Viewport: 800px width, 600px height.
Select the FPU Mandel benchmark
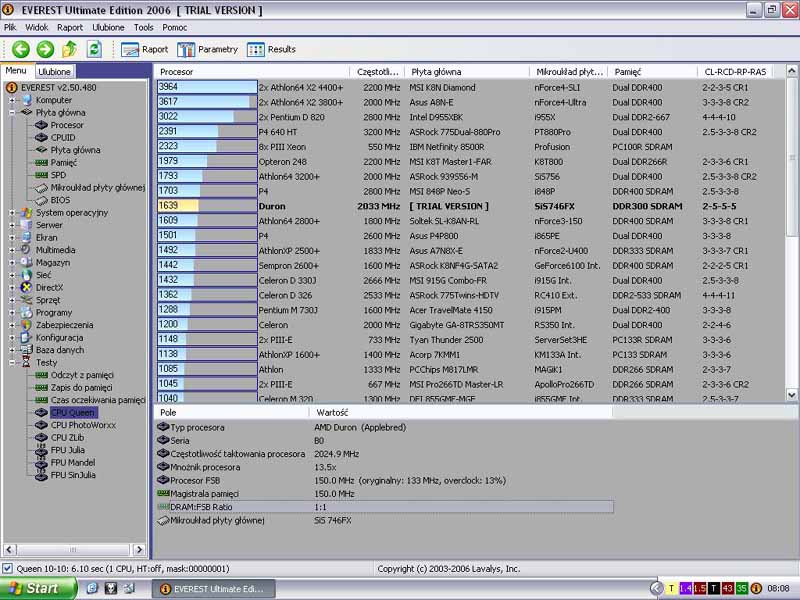tap(72, 463)
